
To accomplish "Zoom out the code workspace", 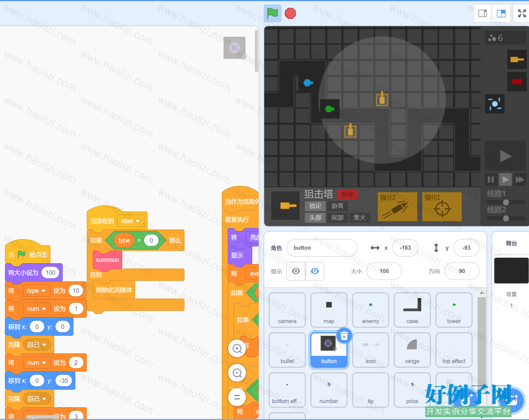I will point(237,373).
